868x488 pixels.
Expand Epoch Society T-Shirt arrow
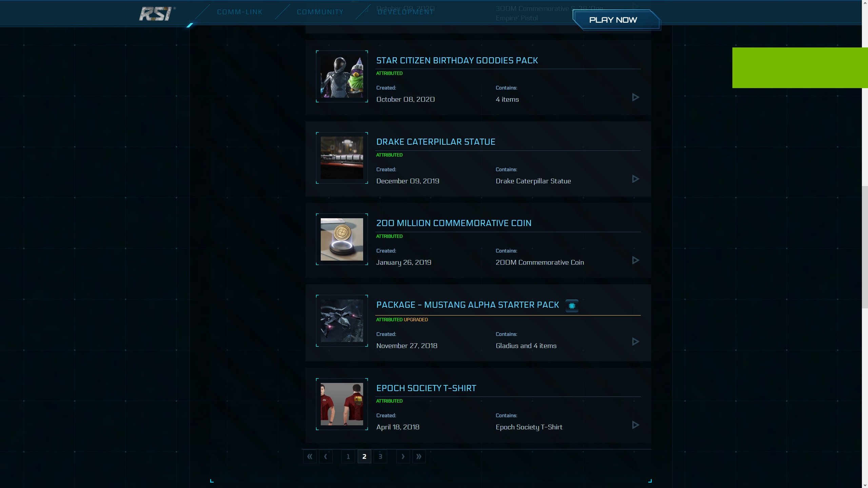pos(636,425)
